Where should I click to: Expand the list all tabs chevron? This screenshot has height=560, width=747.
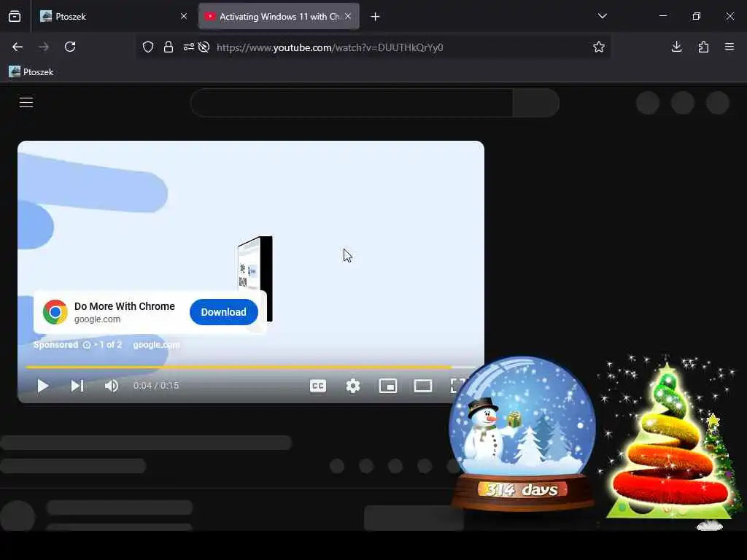(602, 16)
